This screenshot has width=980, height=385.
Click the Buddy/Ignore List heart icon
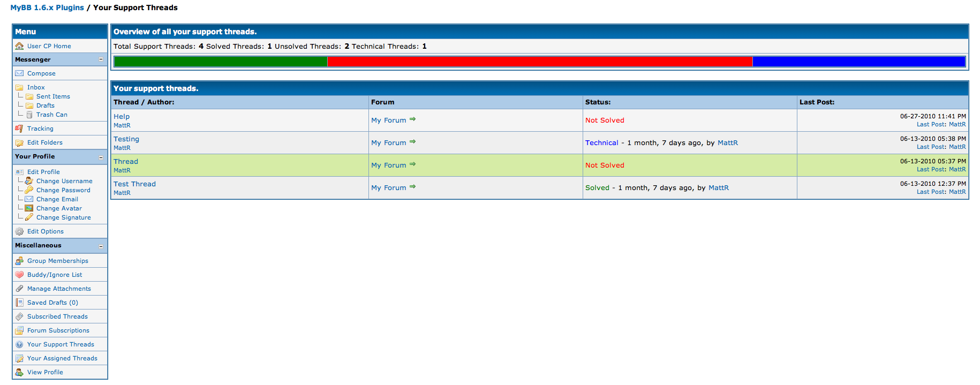point(19,275)
